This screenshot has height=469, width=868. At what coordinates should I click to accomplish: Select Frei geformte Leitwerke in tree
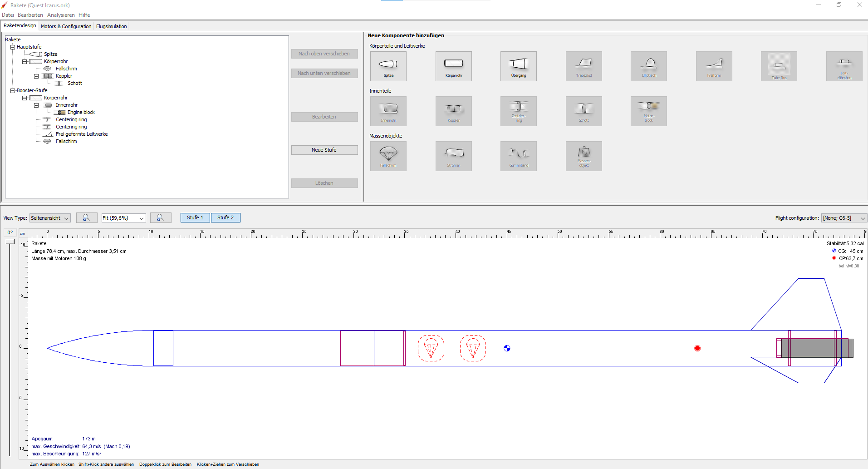click(82, 134)
